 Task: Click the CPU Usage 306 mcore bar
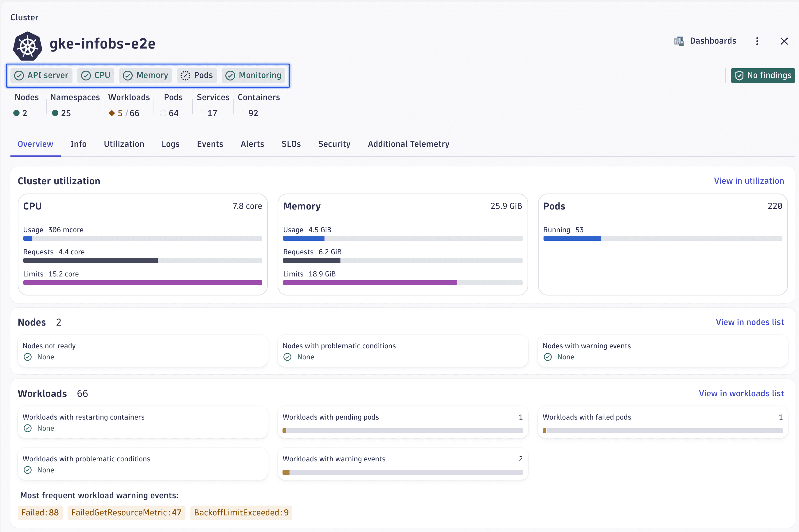click(142, 239)
